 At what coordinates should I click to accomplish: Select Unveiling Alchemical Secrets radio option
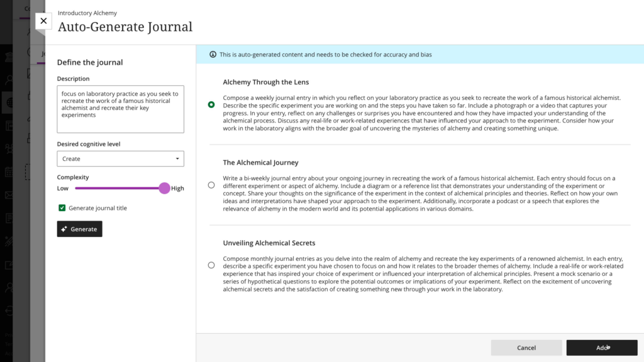(211, 265)
